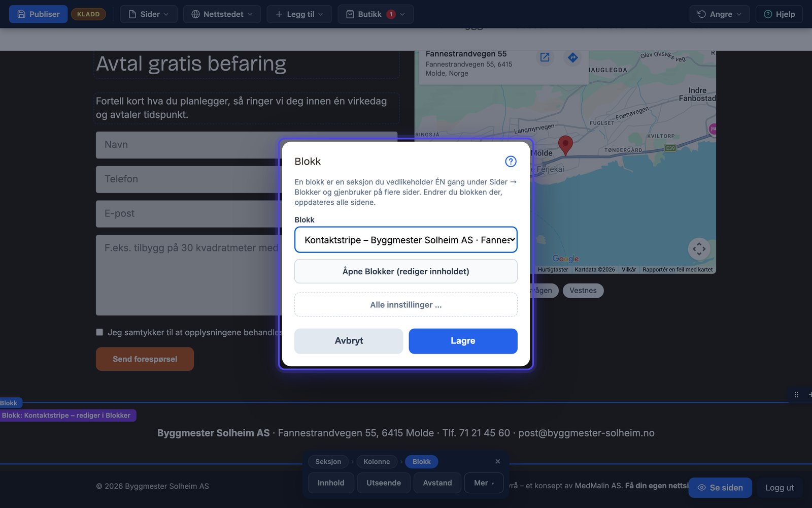Click the map camera controls icon
Image resolution: width=812 pixels, height=508 pixels.
coord(699,249)
